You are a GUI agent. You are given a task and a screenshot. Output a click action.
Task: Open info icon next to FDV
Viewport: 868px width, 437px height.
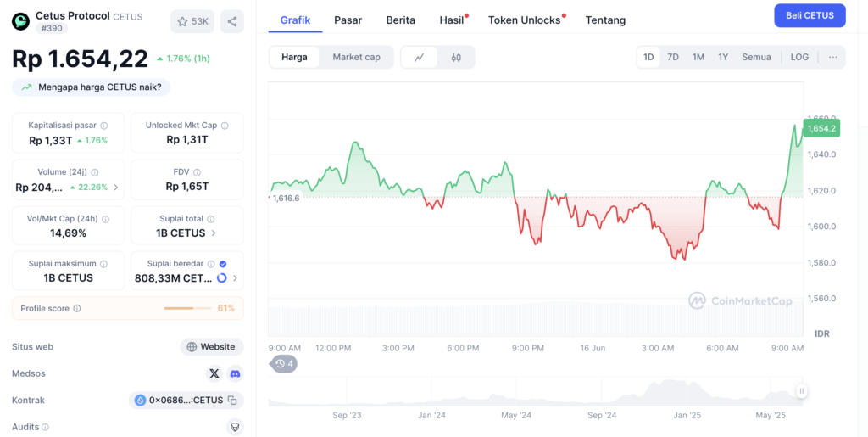pyautogui.click(x=197, y=172)
